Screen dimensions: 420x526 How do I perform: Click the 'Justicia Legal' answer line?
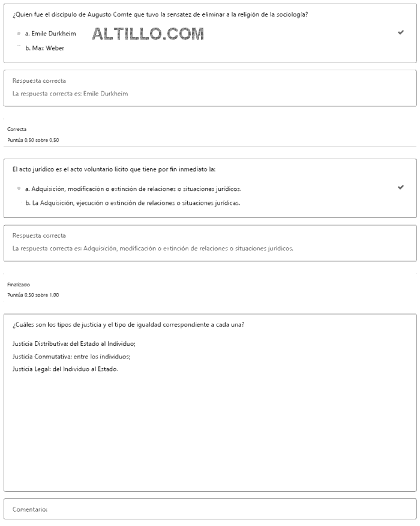[x=65, y=369]
